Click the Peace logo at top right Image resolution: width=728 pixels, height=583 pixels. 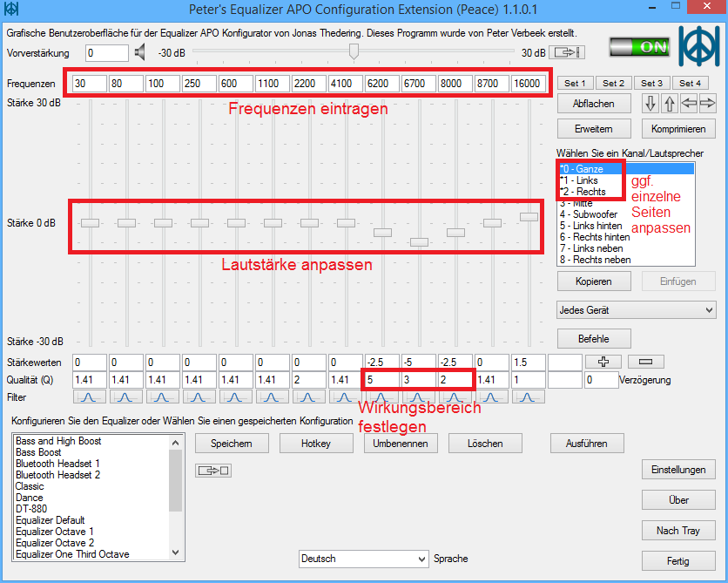tap(698, 46)
